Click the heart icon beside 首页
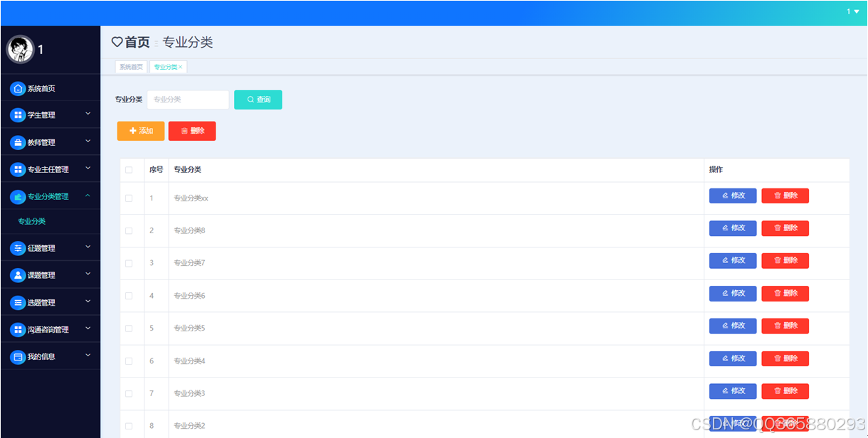 [117, 43]
